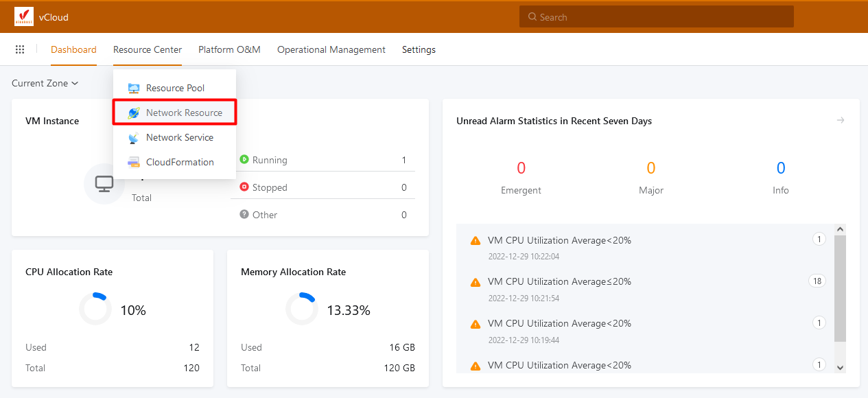The height and width of the screenshot is (398, 868).
Task: Click the CloudFormation icon
Action: click(x=134, y=163)
